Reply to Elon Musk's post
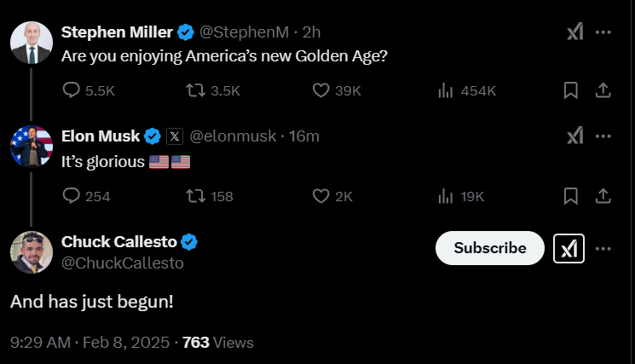Screen dimensions: 635x364 click(72, 196)
